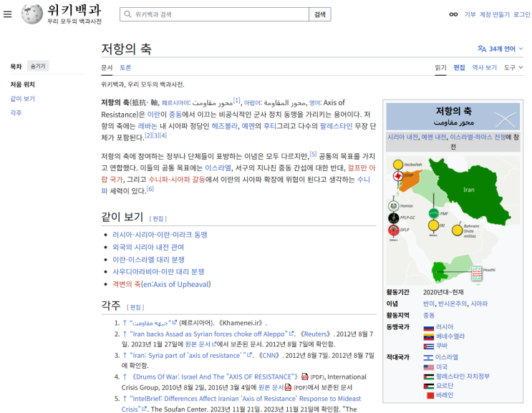Viewport: 532px width, 413px height.
Task: Click the 편집 link beside 같이 보기 heading
Action: [x=158, y=219]
